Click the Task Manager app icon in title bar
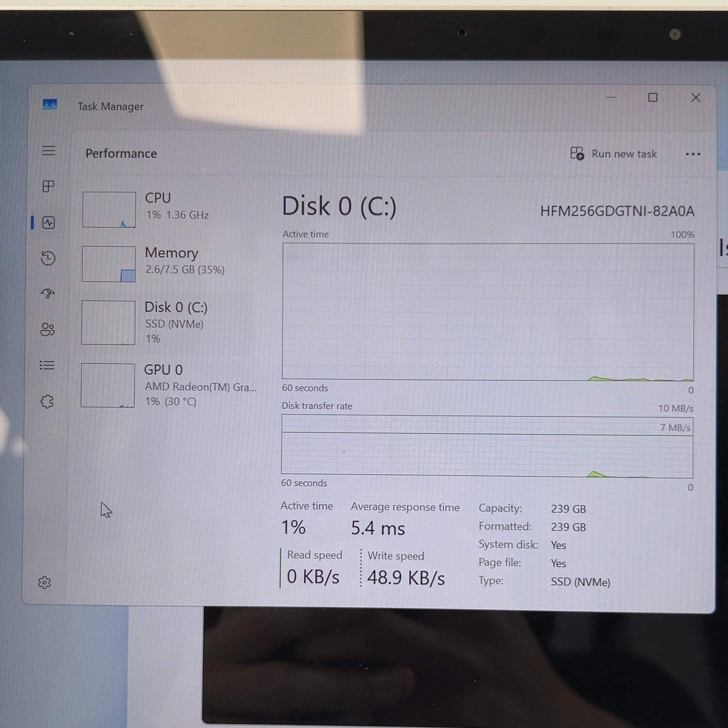 [50, 104]
